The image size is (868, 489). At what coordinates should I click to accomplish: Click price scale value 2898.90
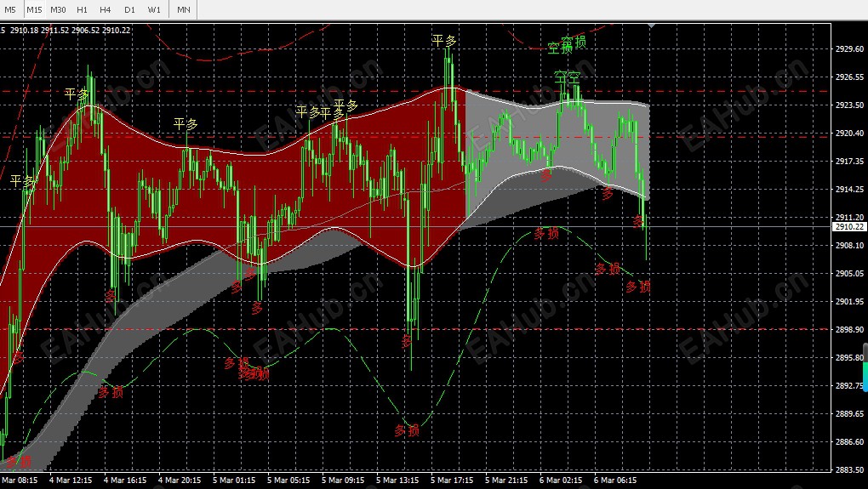click(x=849, y=329)
